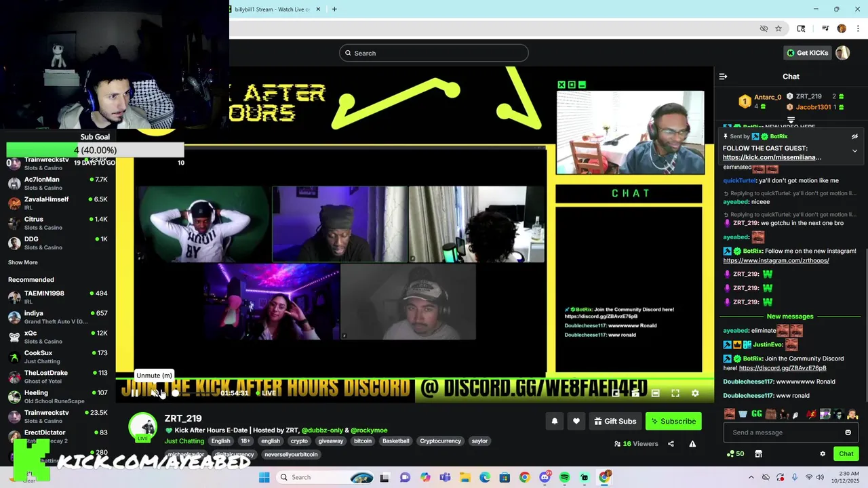Image resolution: width=868 pixels, height=488 pixels.
Task: Select the Basketball tag
Action: [395, 441]
